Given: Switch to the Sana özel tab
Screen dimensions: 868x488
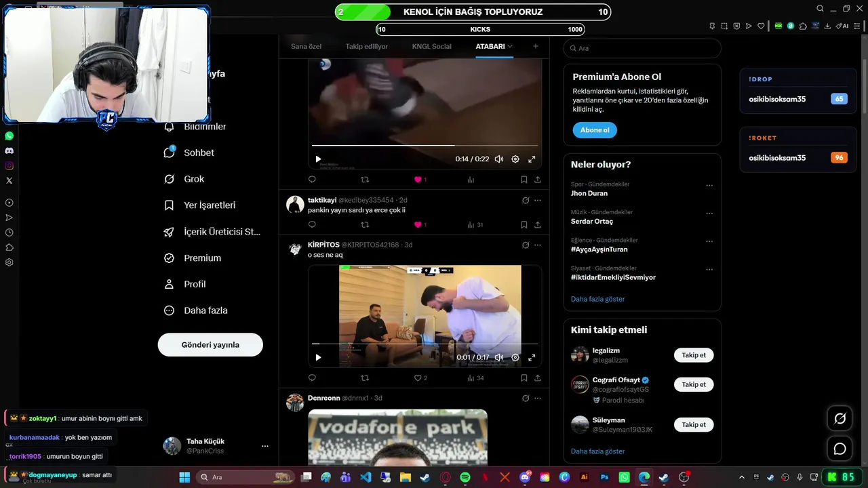Looking at the screenshot, I should [306, 46].
